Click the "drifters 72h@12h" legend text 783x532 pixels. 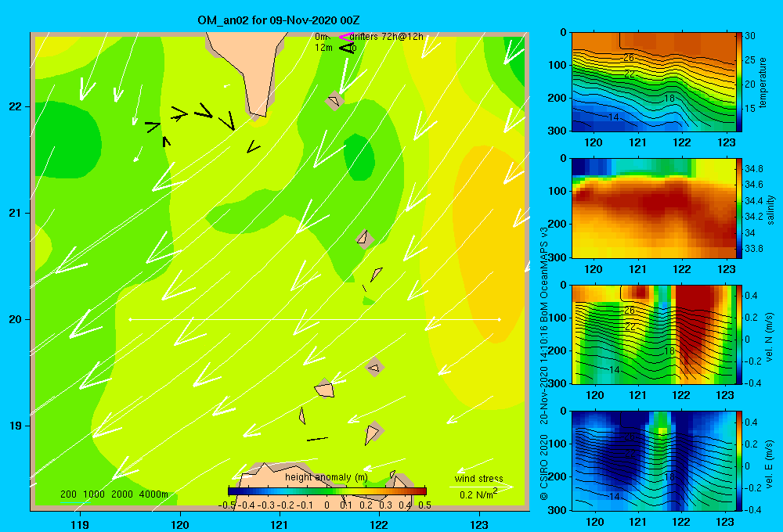(x=387, y=37)
